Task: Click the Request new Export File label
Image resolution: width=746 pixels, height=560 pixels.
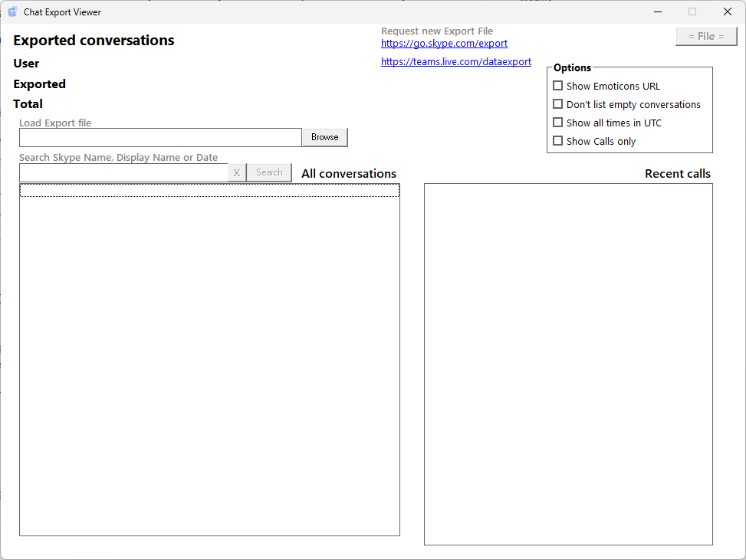Action: tap(437, 31)
